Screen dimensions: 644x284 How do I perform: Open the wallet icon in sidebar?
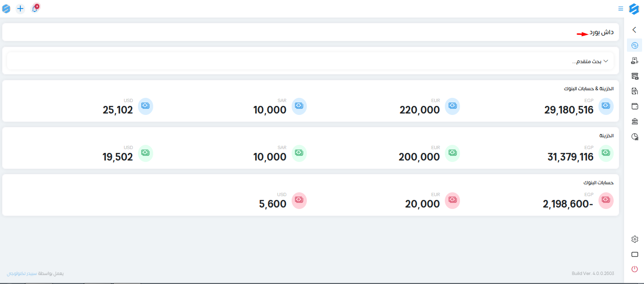pos(635,106)
